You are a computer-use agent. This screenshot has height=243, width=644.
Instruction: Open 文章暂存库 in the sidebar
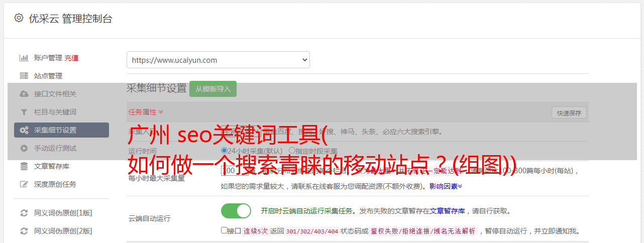pyautogui.click(x=52, y=166)
